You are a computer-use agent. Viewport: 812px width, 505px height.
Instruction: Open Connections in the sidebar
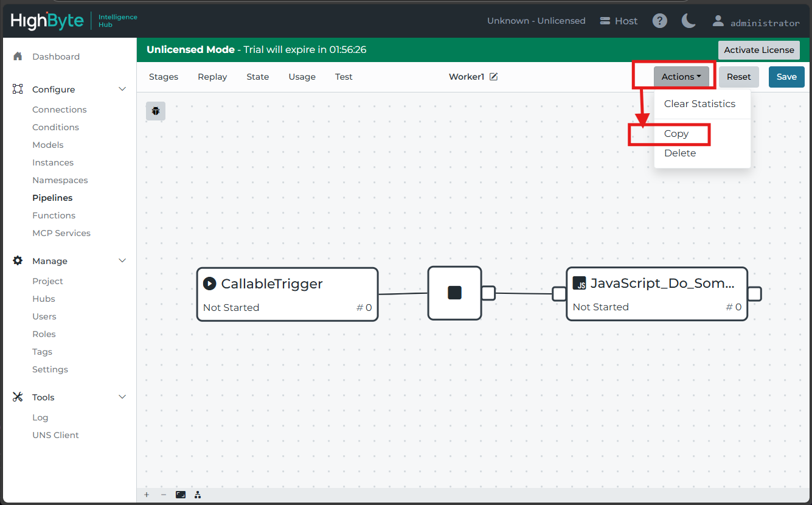point(60,110)
